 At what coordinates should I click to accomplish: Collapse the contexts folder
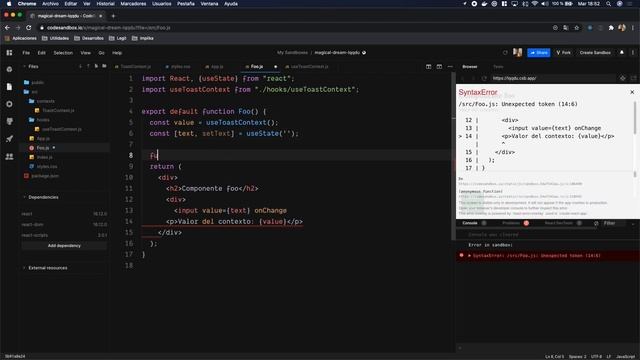point(42,101)
